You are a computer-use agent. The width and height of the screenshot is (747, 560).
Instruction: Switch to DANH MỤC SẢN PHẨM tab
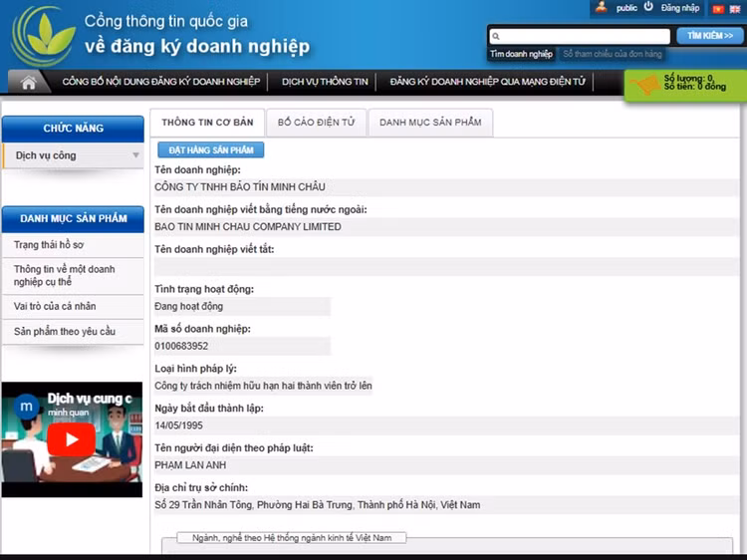[430, 123]
